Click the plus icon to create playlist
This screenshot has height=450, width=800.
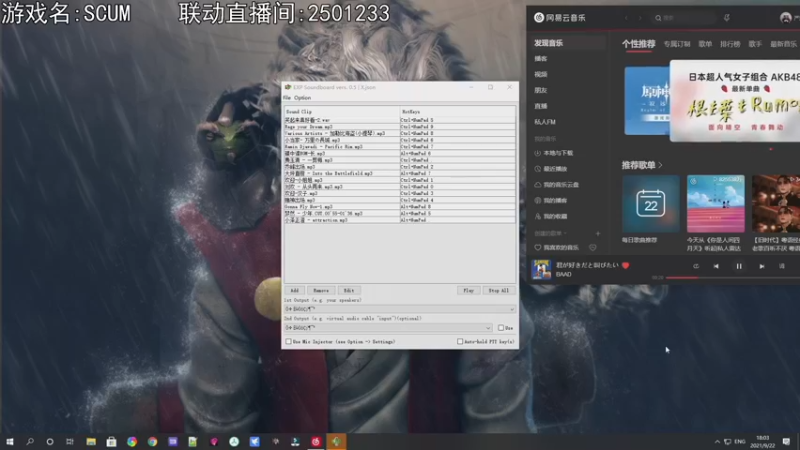click(598, 234)
